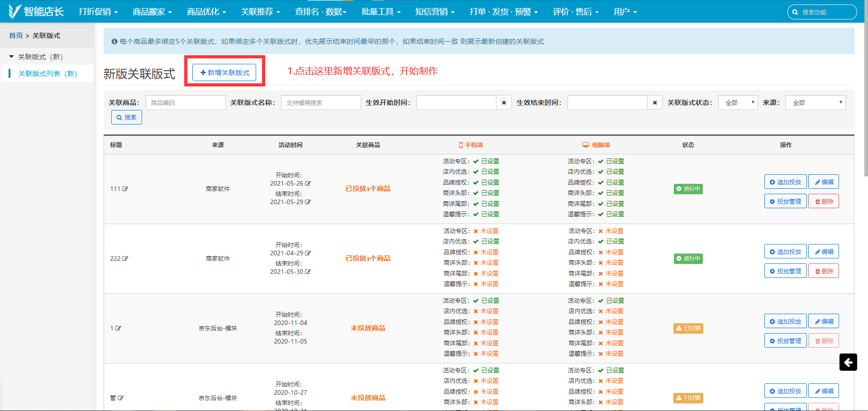This screenshot has height=411, width=868.
Task: Open the 商品优化 menu
Action: click(x=206, y=12)
